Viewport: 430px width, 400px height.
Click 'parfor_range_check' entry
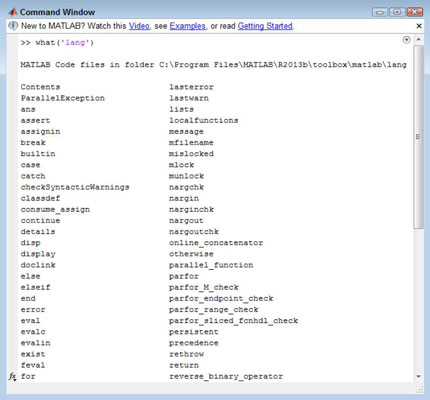(x=214, y=309)
